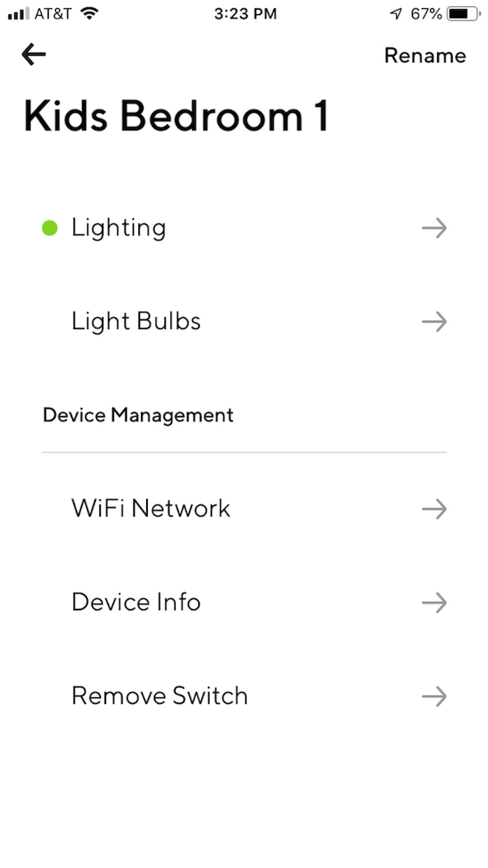Tap the arrow next to Lighting
Screen dimensions: 488x868
[x=434, y=228]
